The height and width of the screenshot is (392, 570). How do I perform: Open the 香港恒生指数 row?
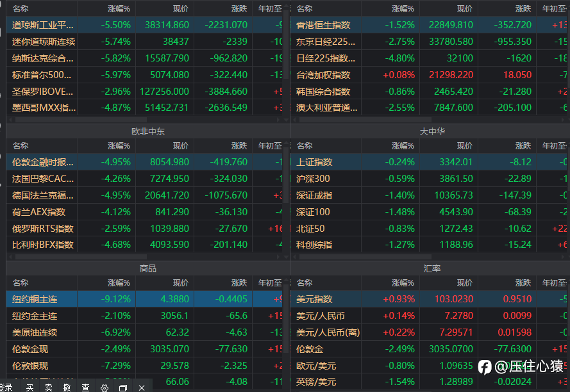click(324, 25)
